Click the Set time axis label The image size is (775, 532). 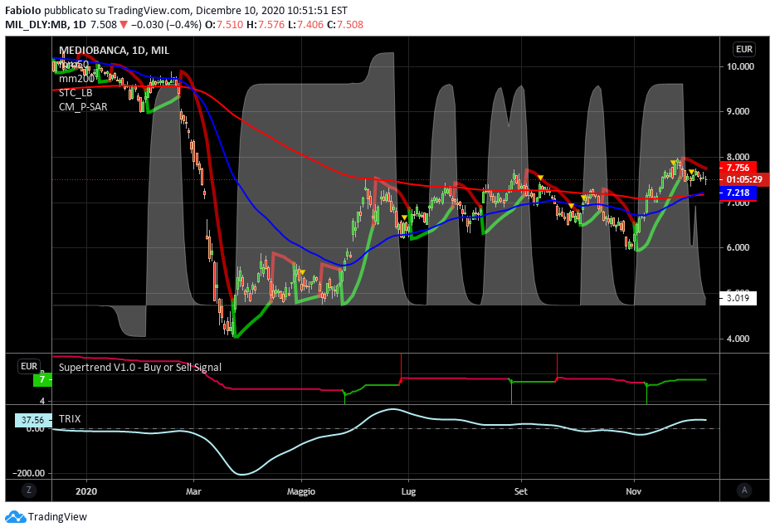click(520, 491)
